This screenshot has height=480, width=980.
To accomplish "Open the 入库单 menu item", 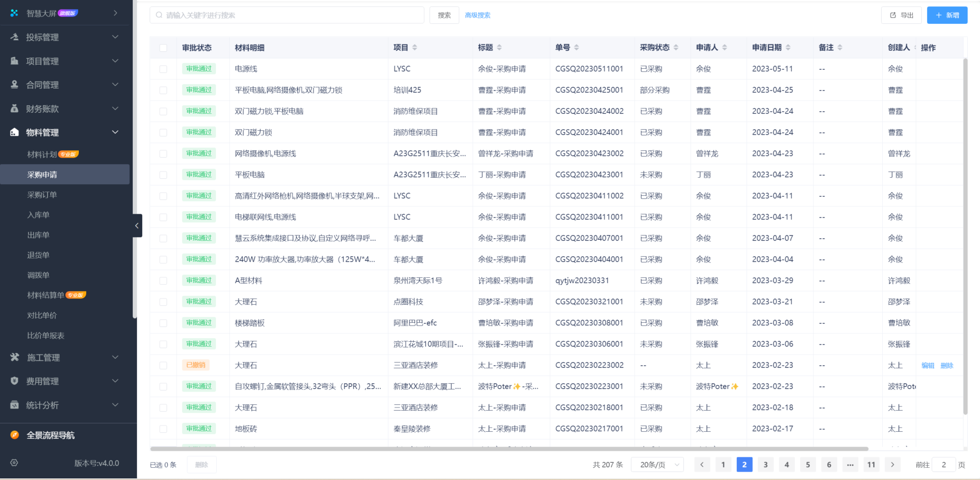I will (38, 214).
